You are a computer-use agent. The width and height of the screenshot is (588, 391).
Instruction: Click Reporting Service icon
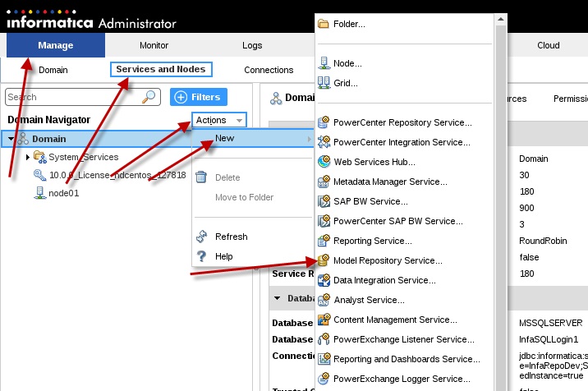[324, 241]
